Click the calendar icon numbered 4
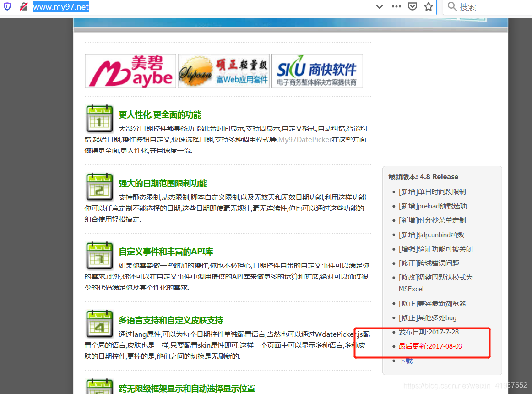Image resolution: width=532 pixels, height=394 pixels. point(99,324)
